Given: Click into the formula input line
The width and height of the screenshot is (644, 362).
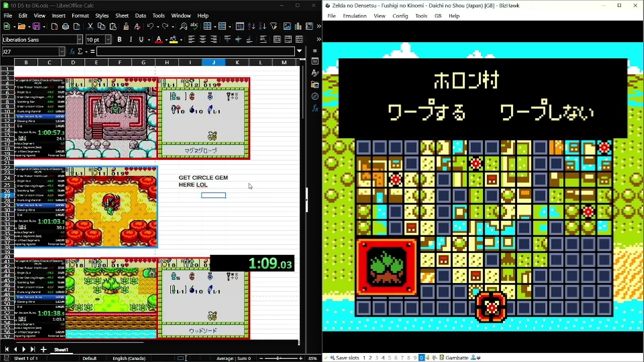Looking at the screenshot, I should pos(196,51).
